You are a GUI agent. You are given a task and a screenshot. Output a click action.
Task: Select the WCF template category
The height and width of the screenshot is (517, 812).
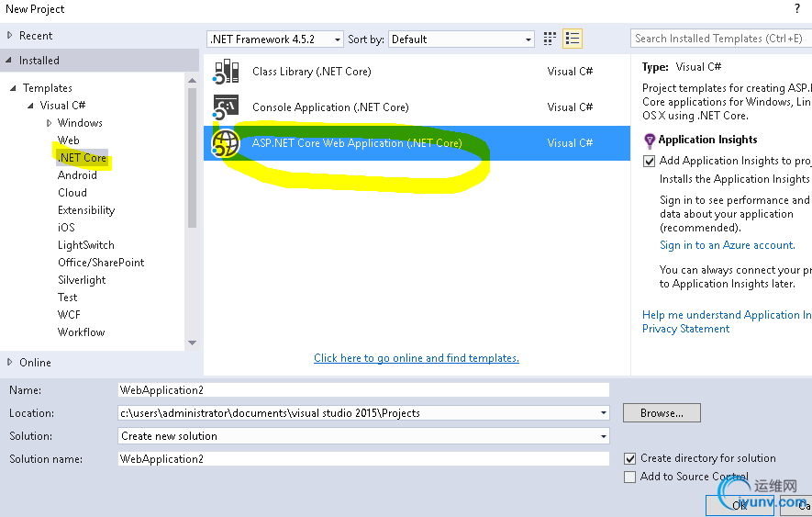(69, 315)
